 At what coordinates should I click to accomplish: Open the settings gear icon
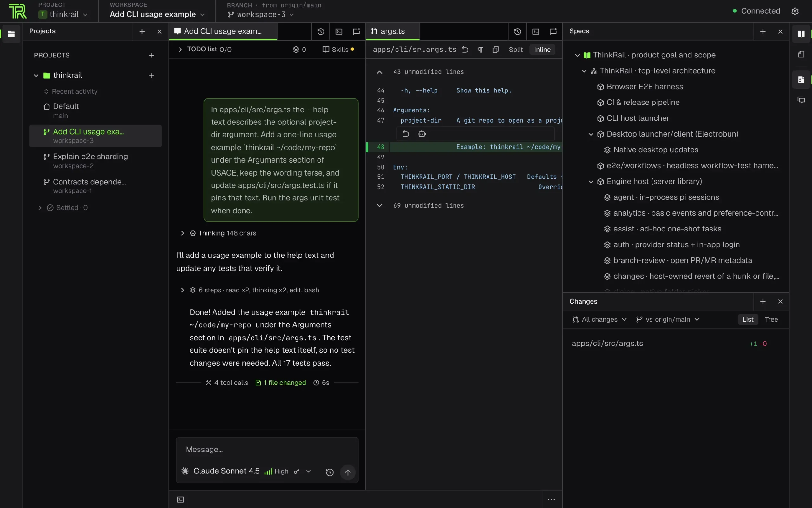[795, 11]
